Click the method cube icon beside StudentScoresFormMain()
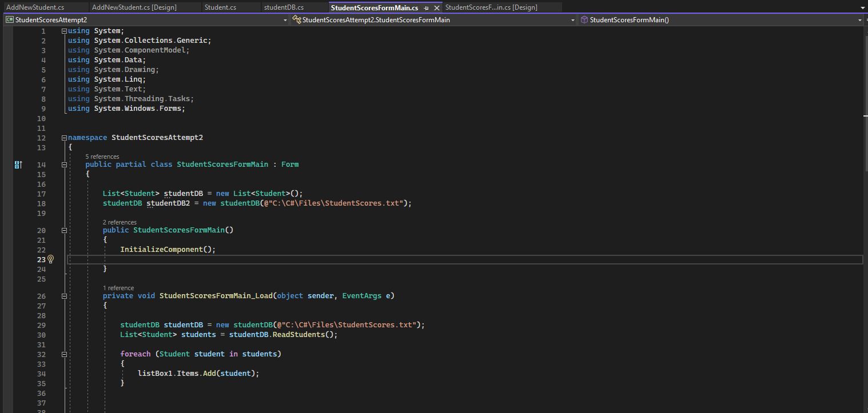The image size is (868, 413). (x=584, y=19)
